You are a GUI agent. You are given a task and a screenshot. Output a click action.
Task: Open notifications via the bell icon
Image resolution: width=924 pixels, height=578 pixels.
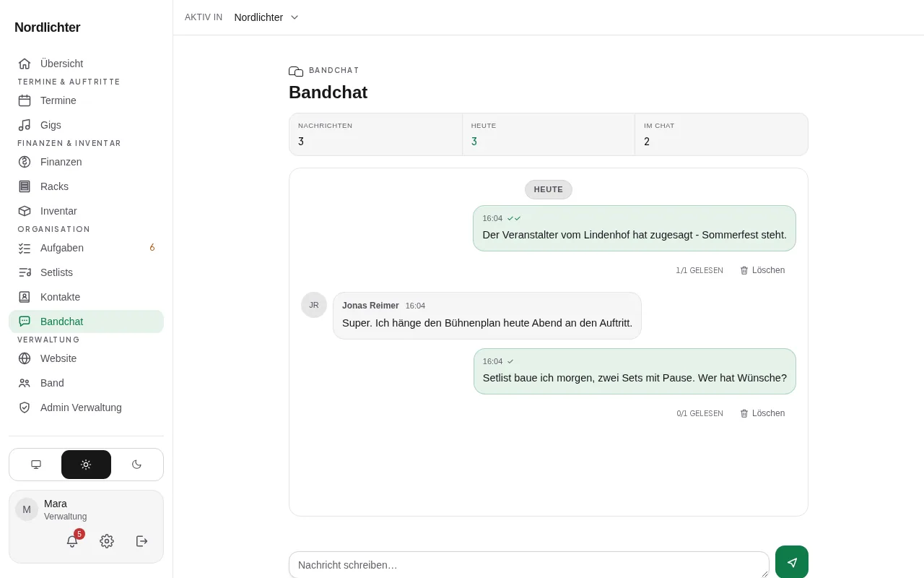[x=72, y=541]
